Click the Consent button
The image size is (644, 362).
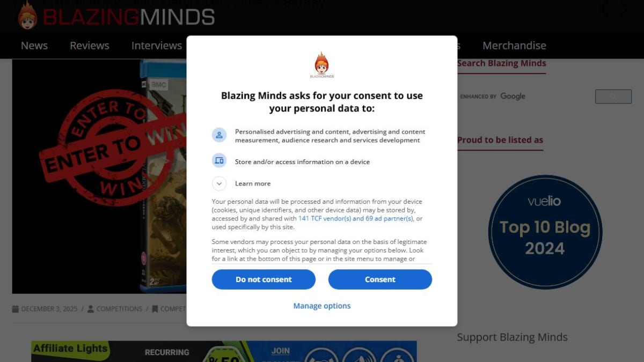click(380, 279)
